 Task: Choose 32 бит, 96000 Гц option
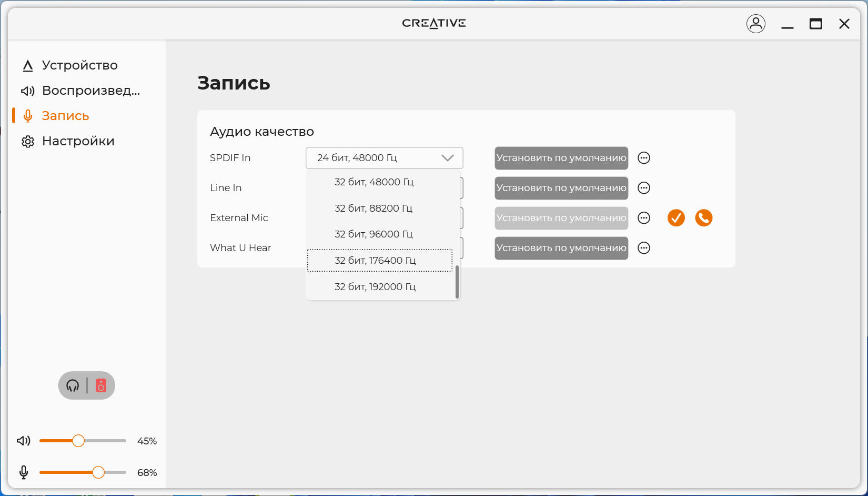coord(380,234)
